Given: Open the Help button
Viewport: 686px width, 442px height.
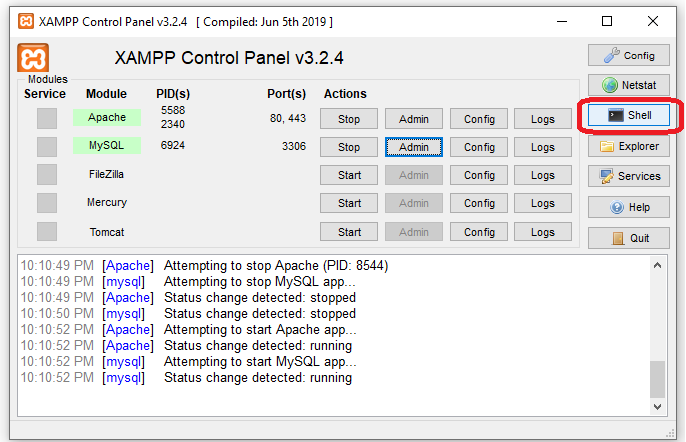Looking at the screenshot, I should [629, 207].
